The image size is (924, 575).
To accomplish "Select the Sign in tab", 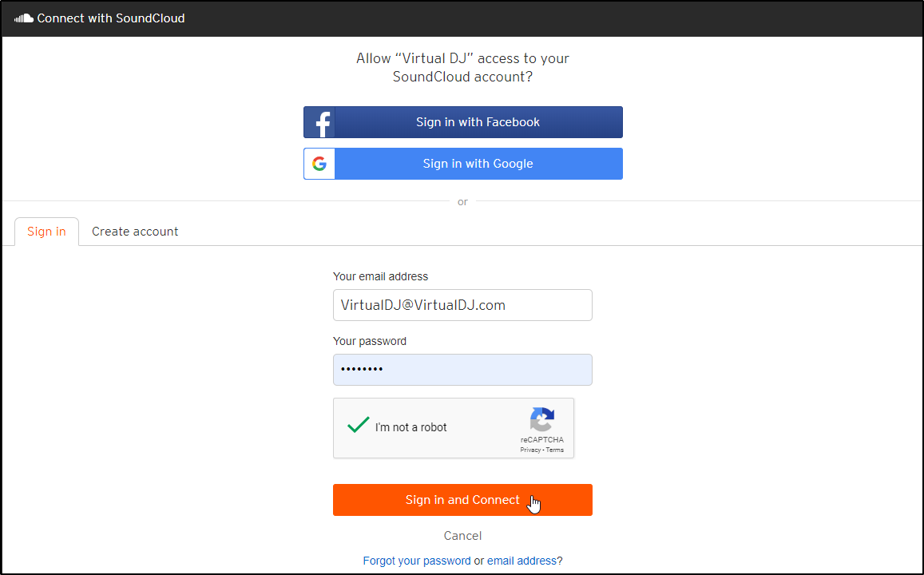I will pos(46,231).
